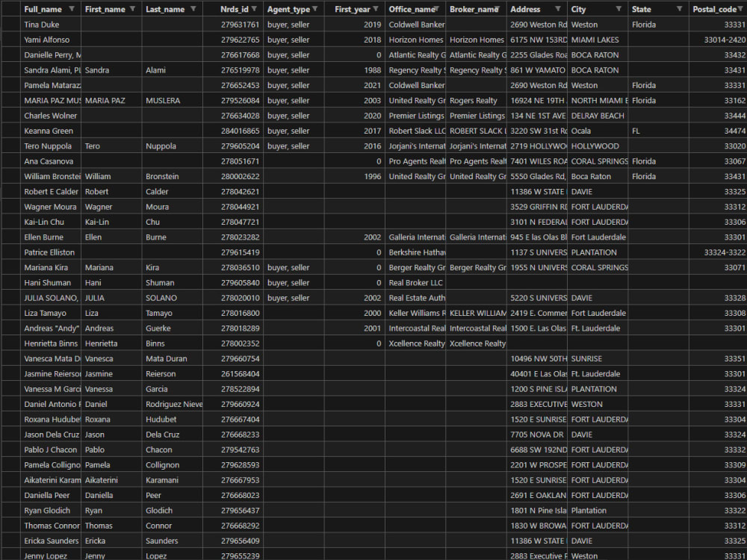Select last name cell Guerke
Image resolution: width=747 pixels, height=560 pixels.
[x=172, y=329]
